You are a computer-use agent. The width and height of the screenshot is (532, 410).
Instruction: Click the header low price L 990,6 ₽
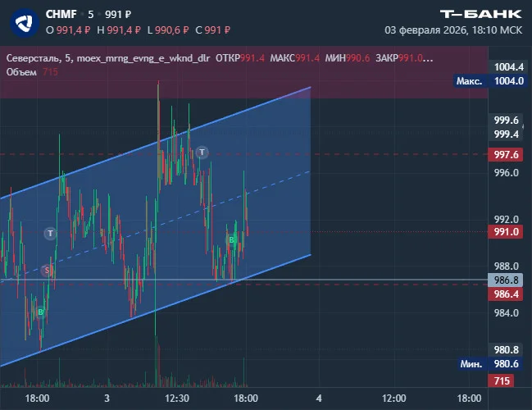168,30
